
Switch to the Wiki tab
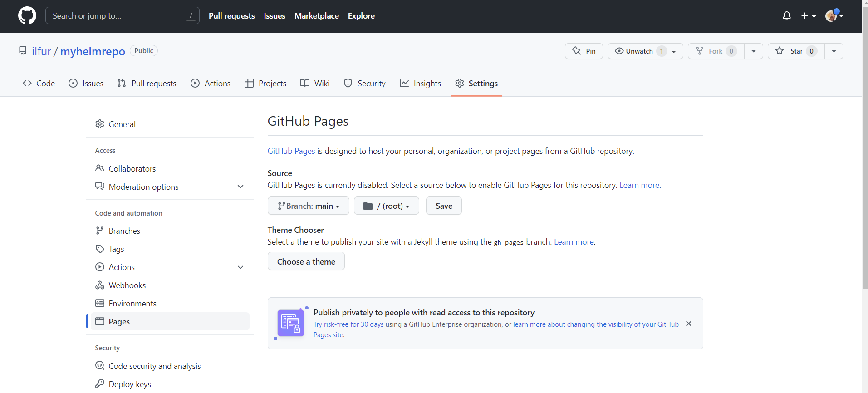(315, 83)
